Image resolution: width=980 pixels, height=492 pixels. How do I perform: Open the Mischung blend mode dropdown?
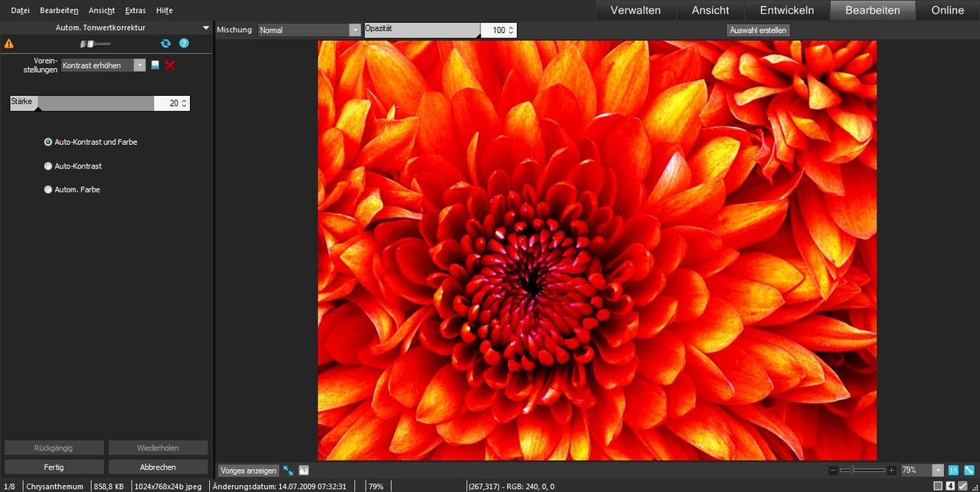pos(309,30)
